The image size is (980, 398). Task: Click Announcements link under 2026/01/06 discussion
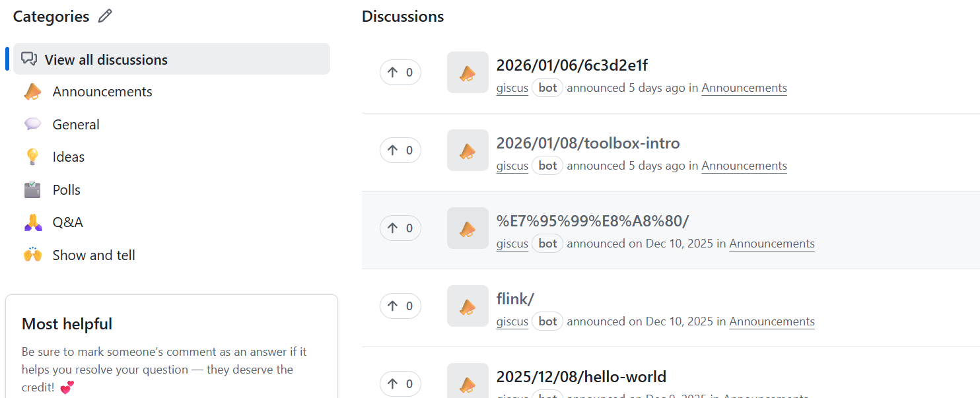(744, 88)
